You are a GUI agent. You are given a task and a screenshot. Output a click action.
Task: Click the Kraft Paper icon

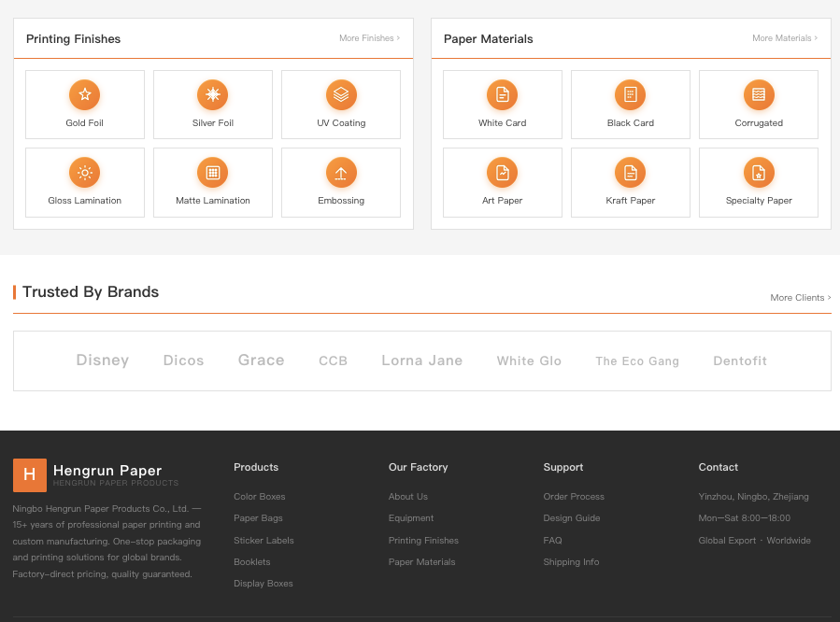pos(630,173)
